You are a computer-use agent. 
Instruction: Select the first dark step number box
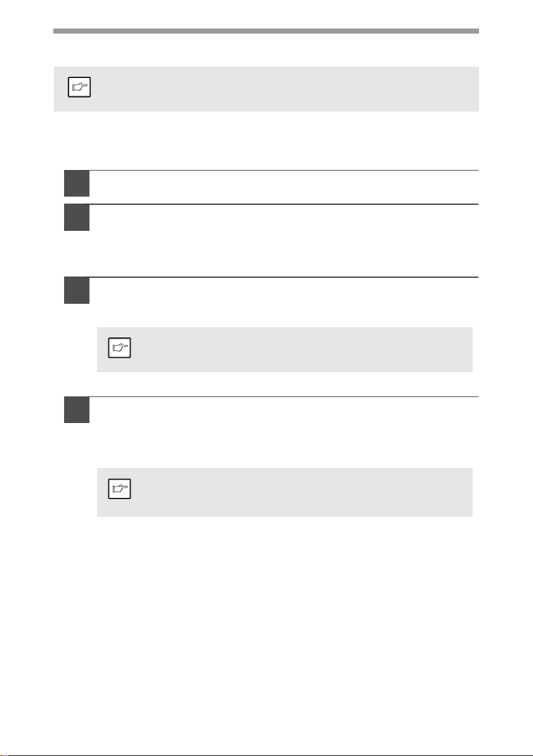click(x=77, y=183)
